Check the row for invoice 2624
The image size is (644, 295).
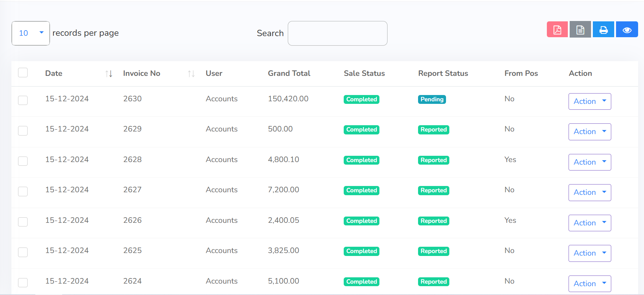(23, 282)
